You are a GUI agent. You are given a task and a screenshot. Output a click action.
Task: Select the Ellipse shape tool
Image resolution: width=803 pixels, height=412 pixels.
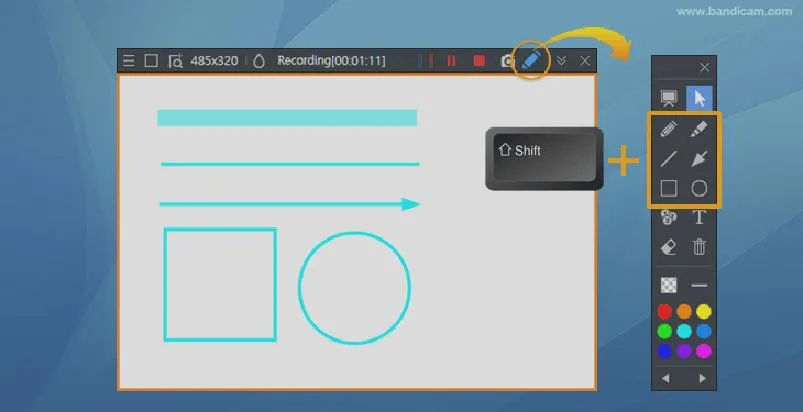(699, 188)
